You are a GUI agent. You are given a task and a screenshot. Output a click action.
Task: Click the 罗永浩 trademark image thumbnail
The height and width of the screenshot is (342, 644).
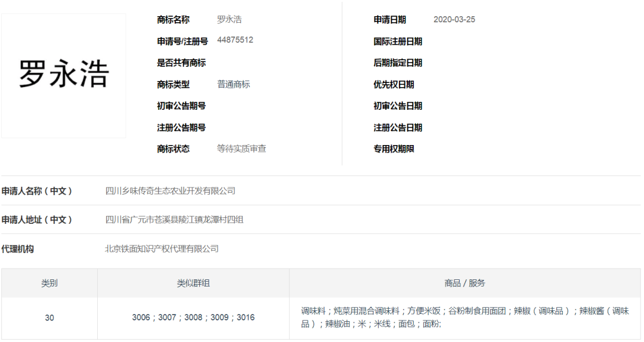click(x=64, y=76)
